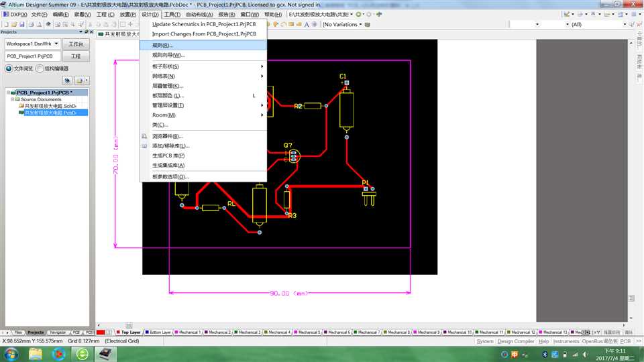Click Instruments status bar button
The image size is (644, 362).
[566, 341]
